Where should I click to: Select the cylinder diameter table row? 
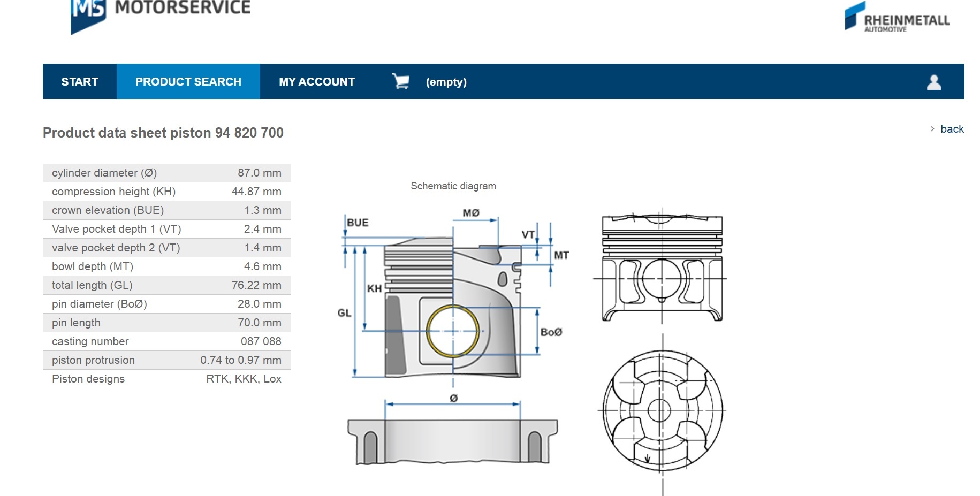[166, 173]
